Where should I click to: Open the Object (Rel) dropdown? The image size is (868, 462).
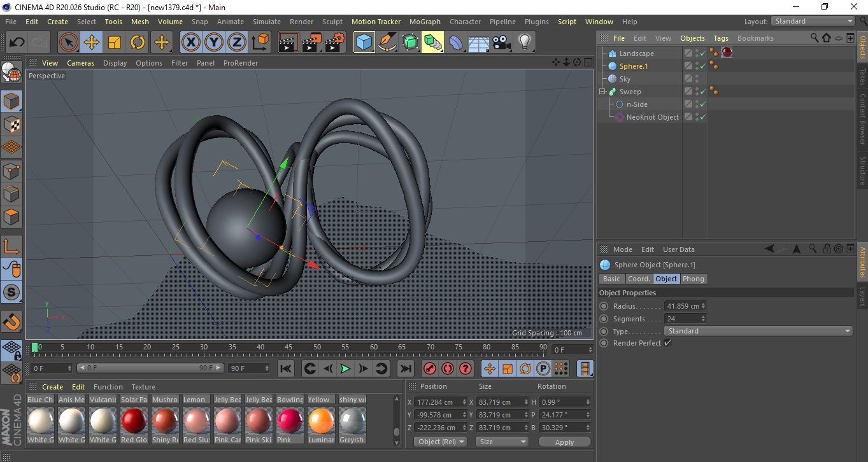[440, 442]
